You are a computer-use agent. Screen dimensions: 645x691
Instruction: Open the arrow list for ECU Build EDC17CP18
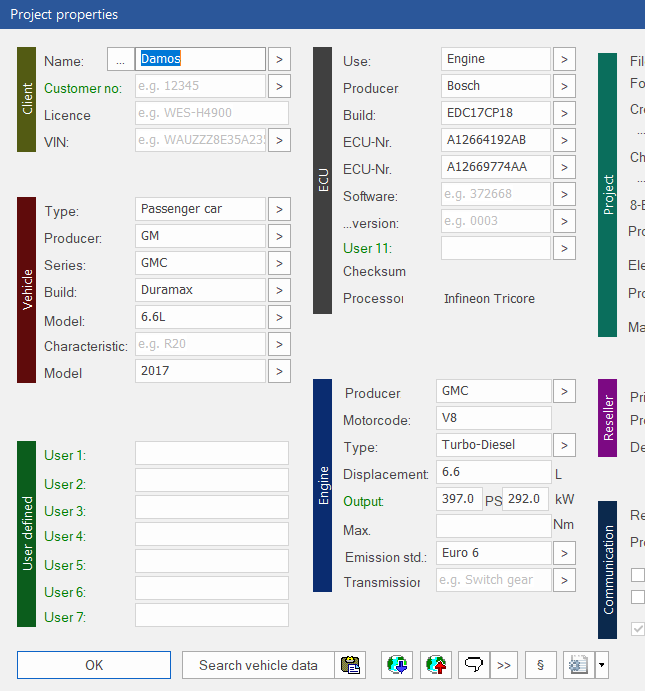(564, 113)
